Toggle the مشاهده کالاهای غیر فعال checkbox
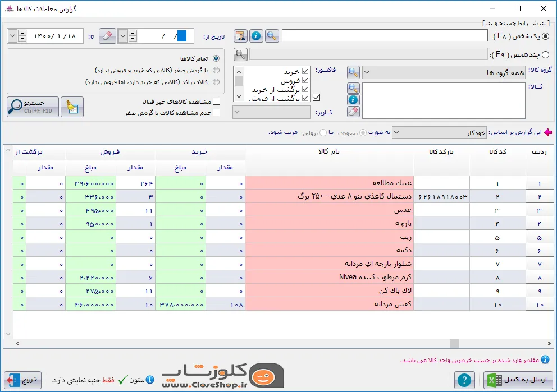This screenshot has width=557, height=392. click(216, 102)
